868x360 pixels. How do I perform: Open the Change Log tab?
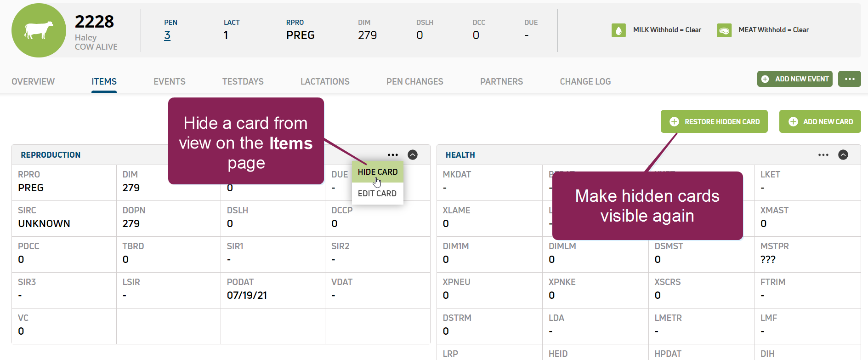(x=585, y=82)
